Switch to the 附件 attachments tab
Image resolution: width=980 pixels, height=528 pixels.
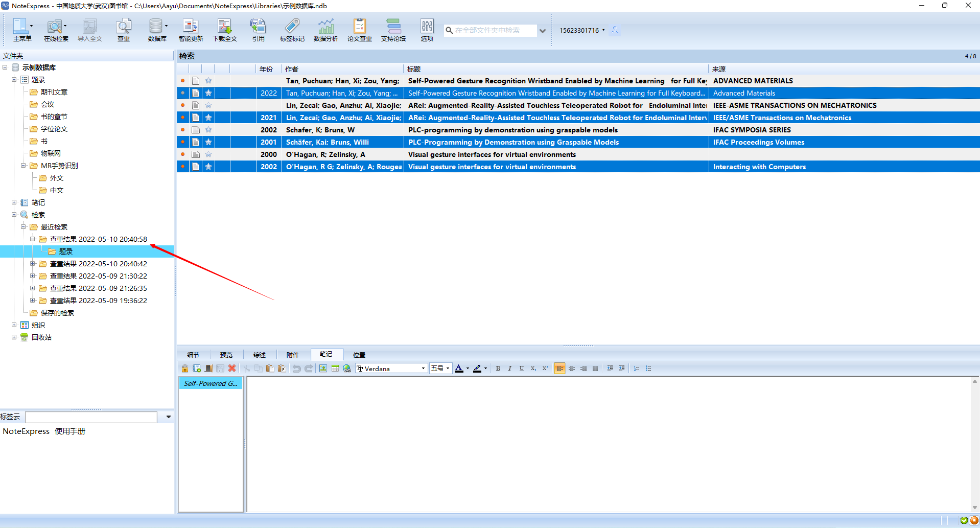click(x=292, y=355)
